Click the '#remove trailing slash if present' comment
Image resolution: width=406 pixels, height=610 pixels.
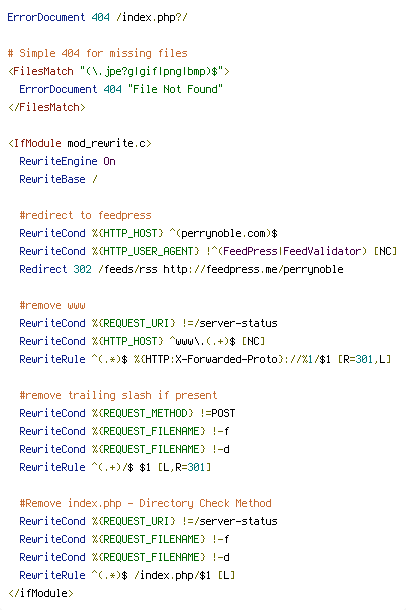[x=118, y=395]
